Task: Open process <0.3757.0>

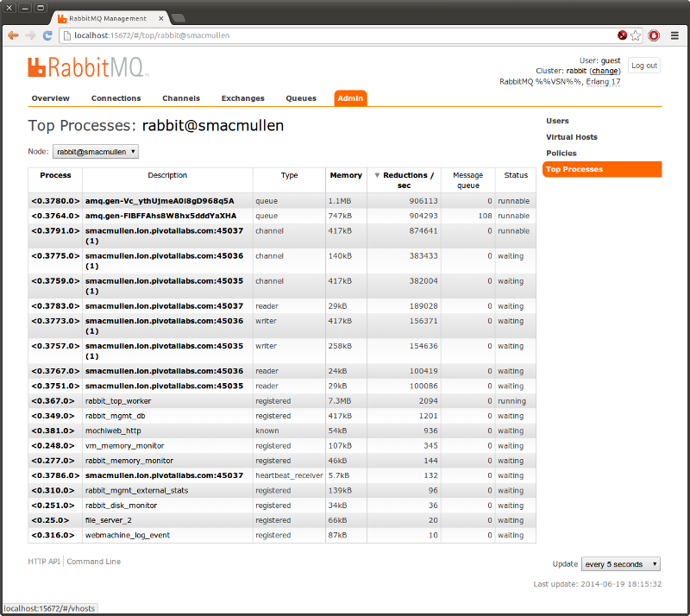Action: 55,346
